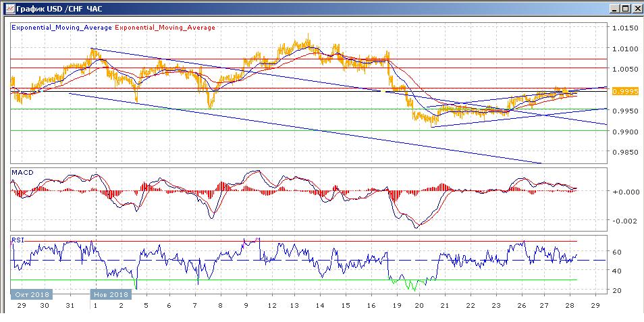The image size is (644, 322).
Task: Click the 1.0100 price axis label
Action: click(625, 49)
